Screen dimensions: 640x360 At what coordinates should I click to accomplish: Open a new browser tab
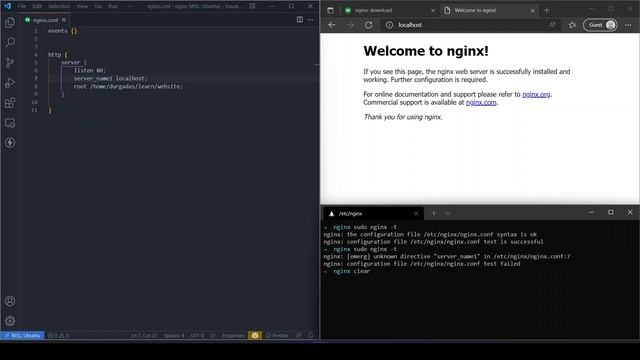coord(547,10)
